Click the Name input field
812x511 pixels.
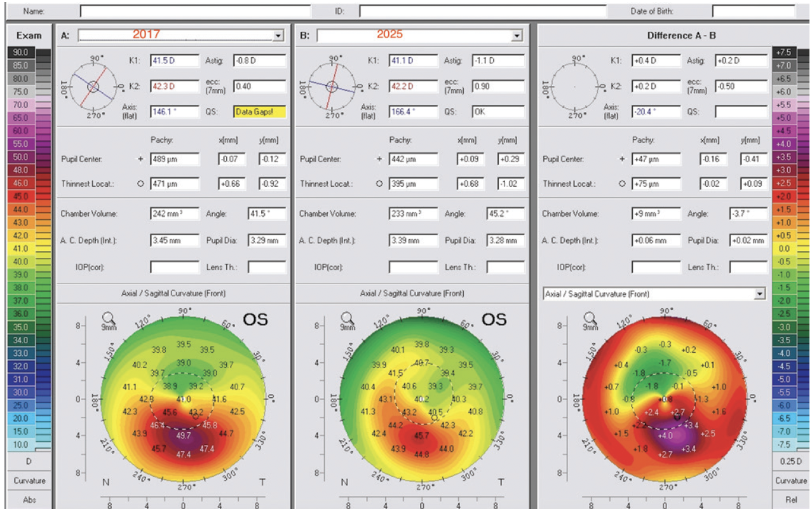click(x=195, y=11)
